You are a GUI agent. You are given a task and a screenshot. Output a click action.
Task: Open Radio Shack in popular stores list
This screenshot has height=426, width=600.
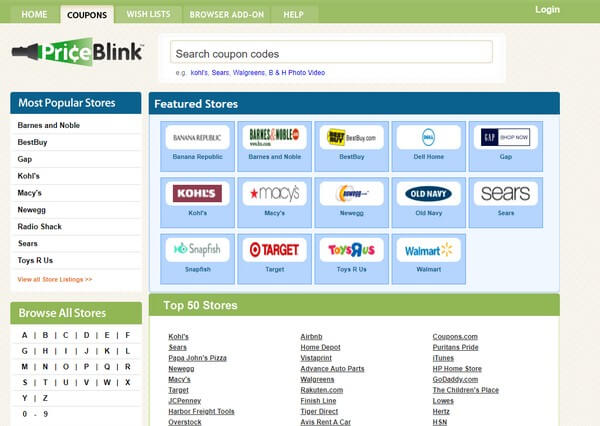click(x=39, y=226)
